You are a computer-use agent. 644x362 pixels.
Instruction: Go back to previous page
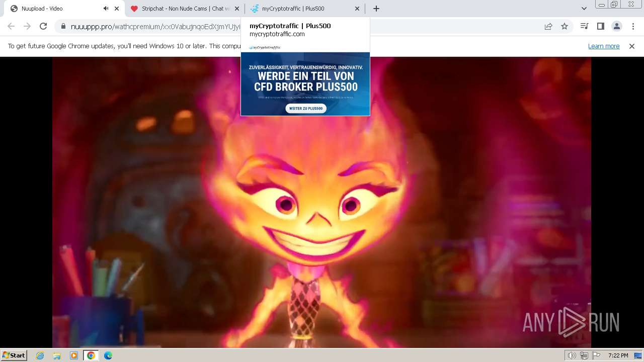coord(11,26)
